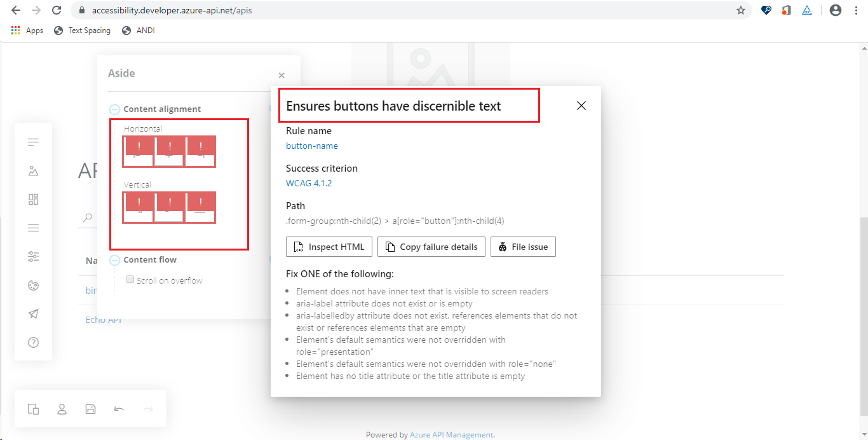Click the Inspect HTML button
Image resolution: width=868 pixels, height=440 pixels.
(x=329, y=247)
